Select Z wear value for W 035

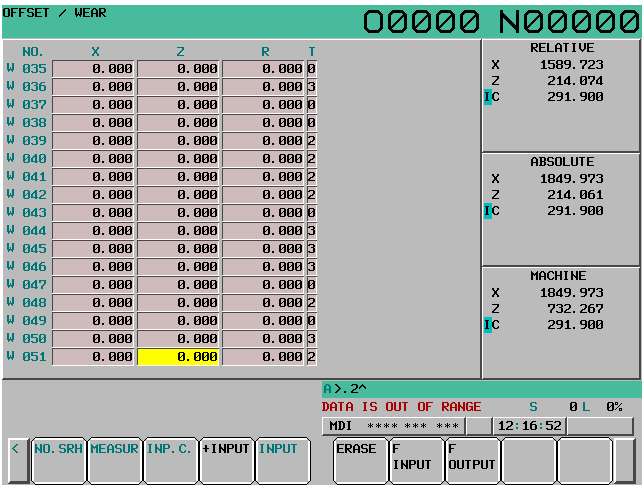tap(178, 69)
